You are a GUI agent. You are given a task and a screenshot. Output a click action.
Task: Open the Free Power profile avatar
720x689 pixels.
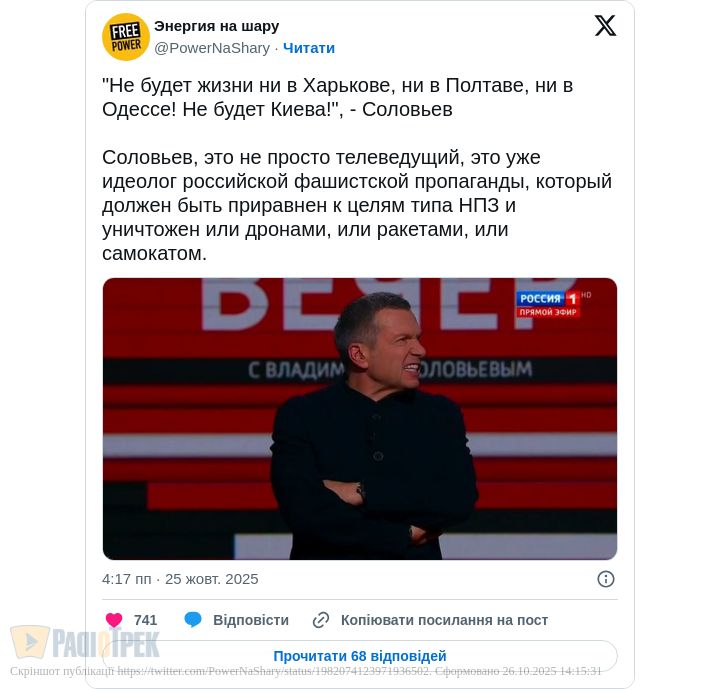(126, 37)
